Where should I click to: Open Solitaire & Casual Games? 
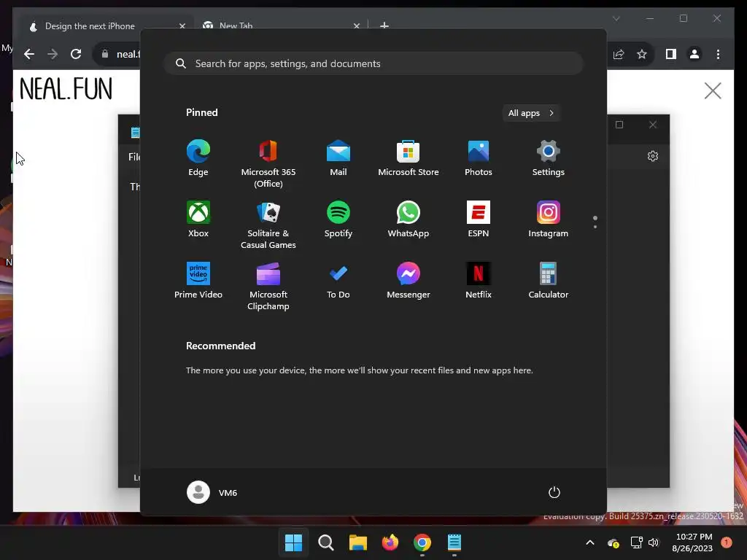[x=268, y=225]
